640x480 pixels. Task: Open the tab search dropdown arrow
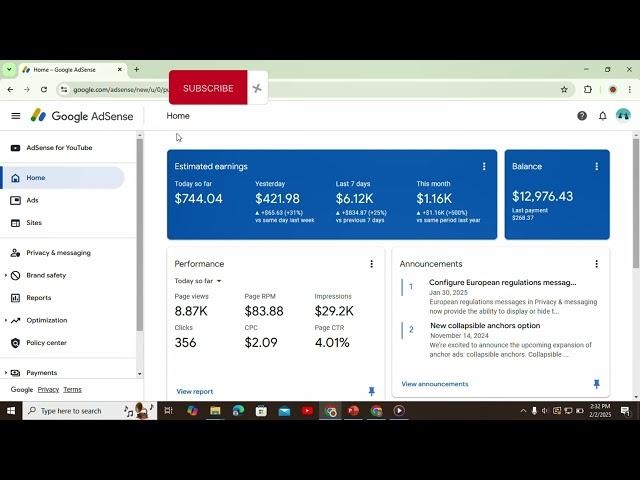pyautogui.click(x=9, y=69)
